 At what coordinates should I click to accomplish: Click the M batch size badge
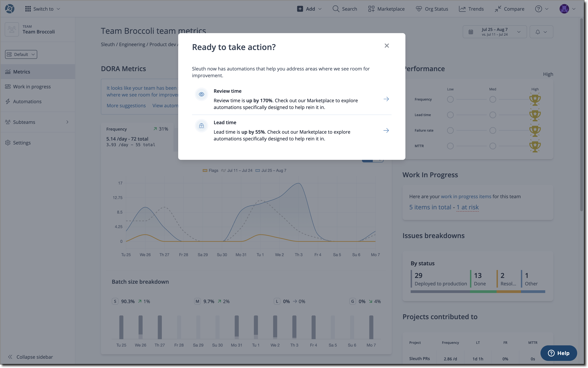click(x=197, y=301)
